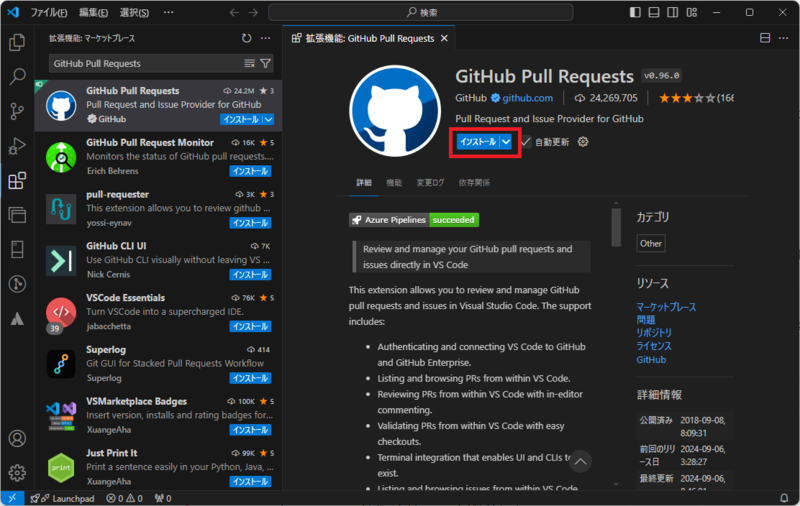Click the VS Code logo icon
The width and height of the screenshot is (800, 506).
[13, 12]
